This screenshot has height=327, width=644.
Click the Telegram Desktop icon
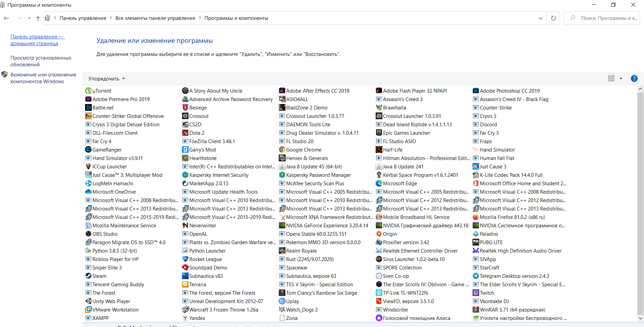tap(476, 276)
